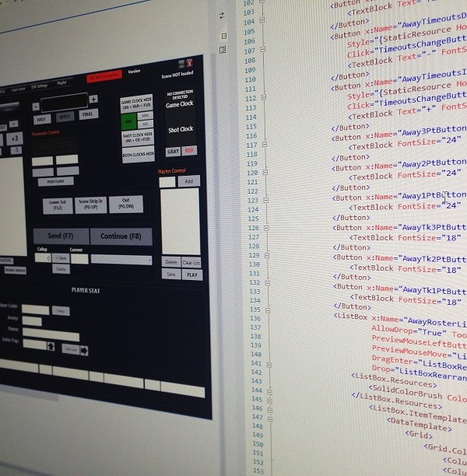Click the minus button left of the black score box
Viewport: 467px width, 476px height.
tap(36, 107)
